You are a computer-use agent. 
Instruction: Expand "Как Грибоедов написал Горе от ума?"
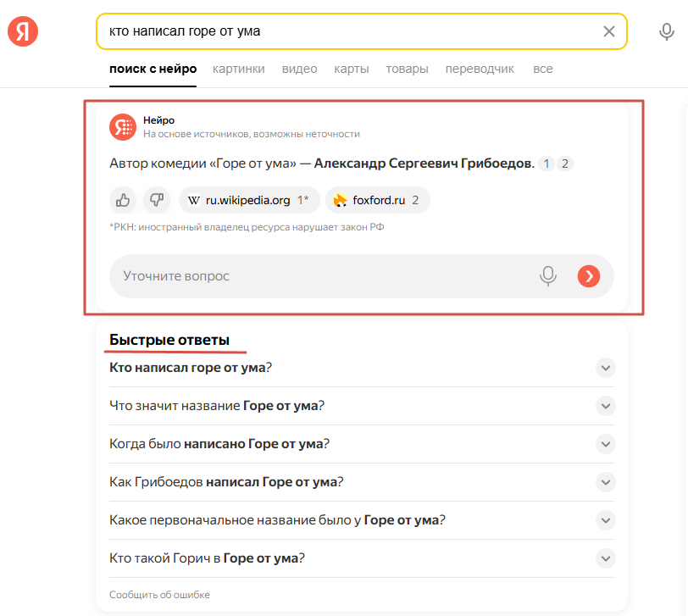click(605, 482)
